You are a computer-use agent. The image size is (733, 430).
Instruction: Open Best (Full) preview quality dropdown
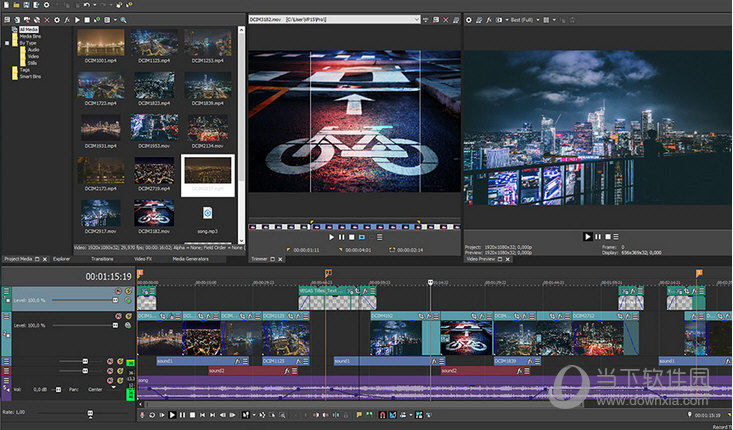(x=538, y=20)
